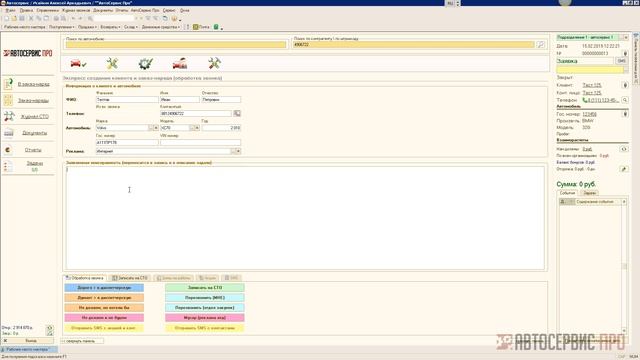Click the New document toolbar icon

point(6,18)
